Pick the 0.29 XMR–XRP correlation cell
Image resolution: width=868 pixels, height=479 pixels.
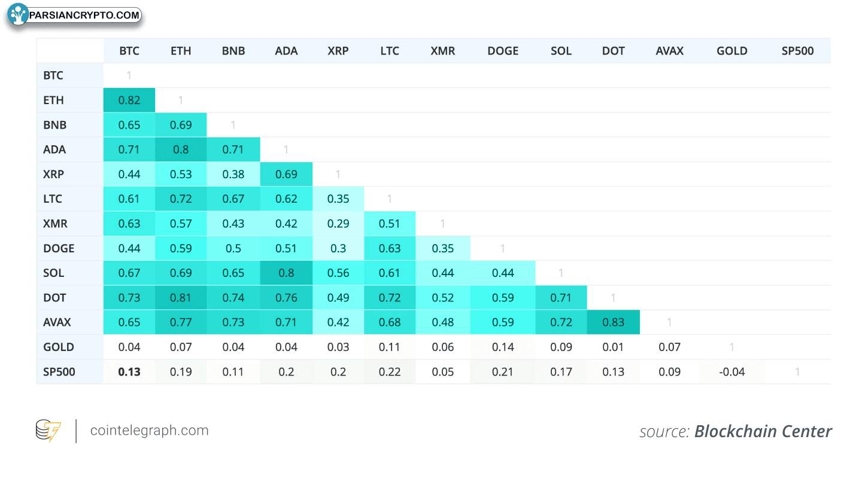coord(338,224)
